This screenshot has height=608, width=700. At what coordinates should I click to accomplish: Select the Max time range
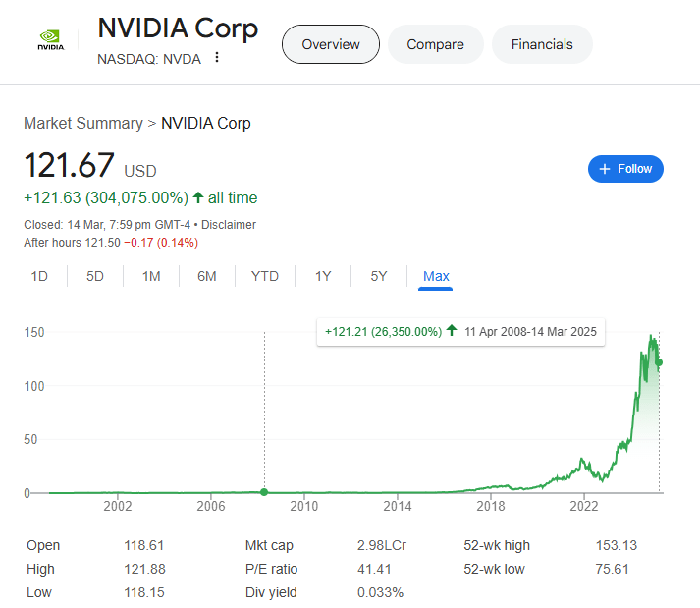click(x=436, y=276)
